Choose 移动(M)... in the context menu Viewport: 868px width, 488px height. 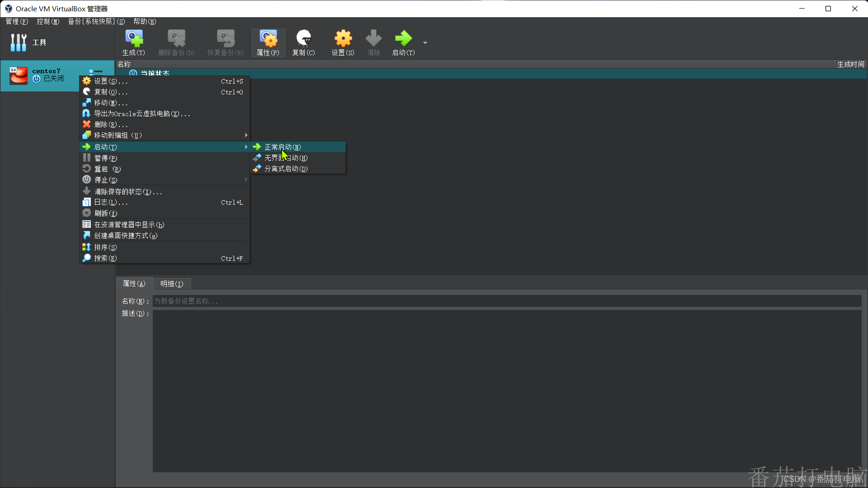coord(165,103)
